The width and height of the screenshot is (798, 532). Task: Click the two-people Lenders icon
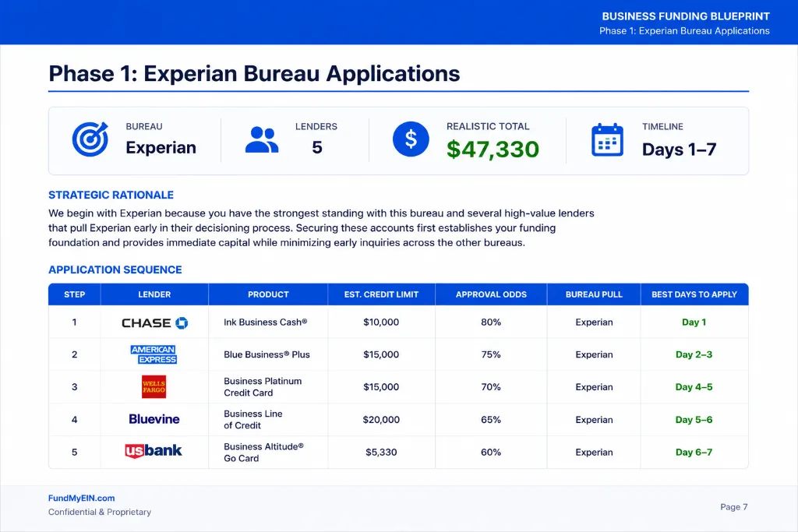point(262,140)
